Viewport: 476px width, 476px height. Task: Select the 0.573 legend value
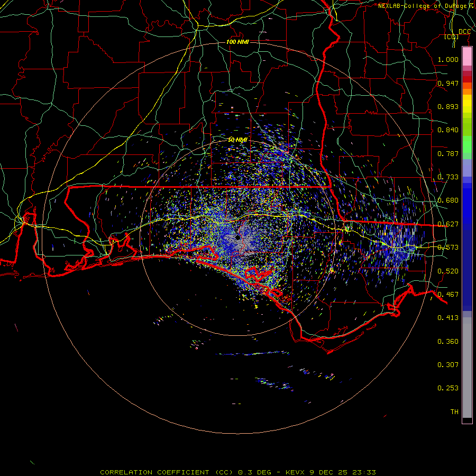click(x=448, y=248)
